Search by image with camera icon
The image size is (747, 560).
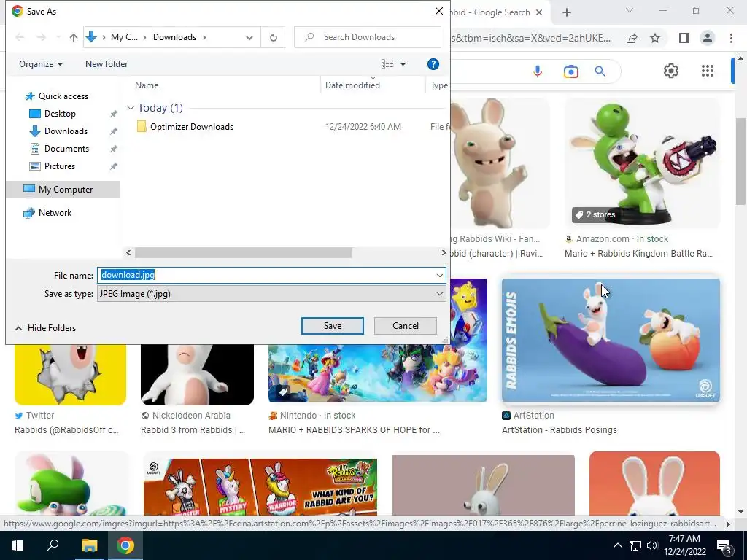570,71
